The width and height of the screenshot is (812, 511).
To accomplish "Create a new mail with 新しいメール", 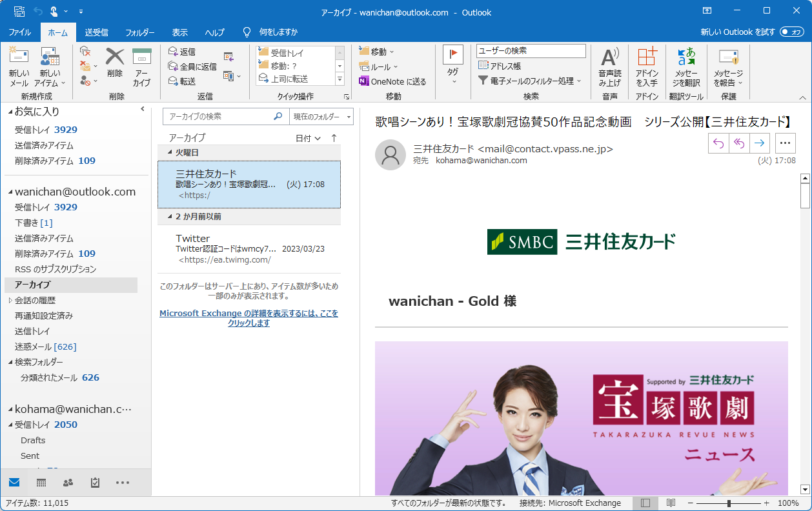I will pos(19,67).
